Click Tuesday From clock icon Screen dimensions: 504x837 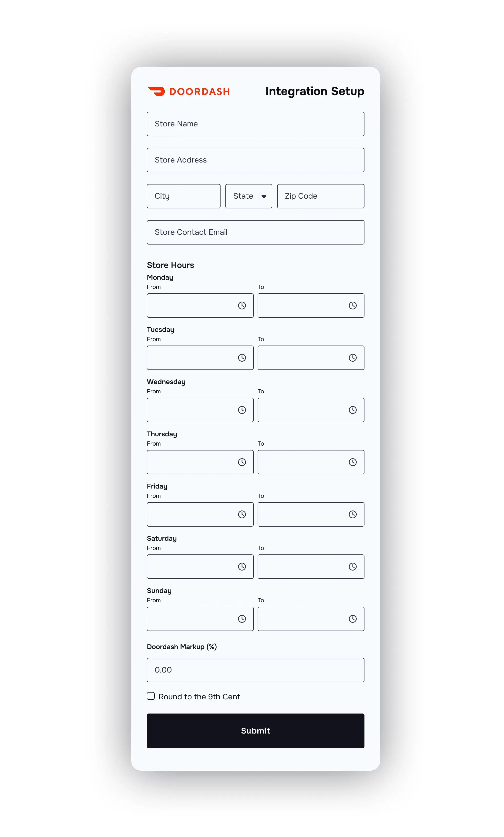coord(242,358)
